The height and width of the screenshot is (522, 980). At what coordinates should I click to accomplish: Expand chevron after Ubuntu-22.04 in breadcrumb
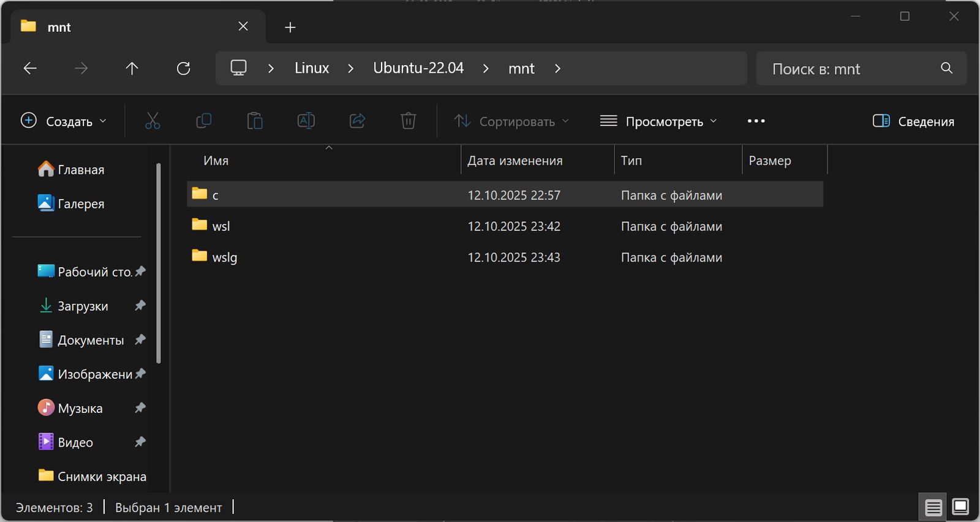486,69
